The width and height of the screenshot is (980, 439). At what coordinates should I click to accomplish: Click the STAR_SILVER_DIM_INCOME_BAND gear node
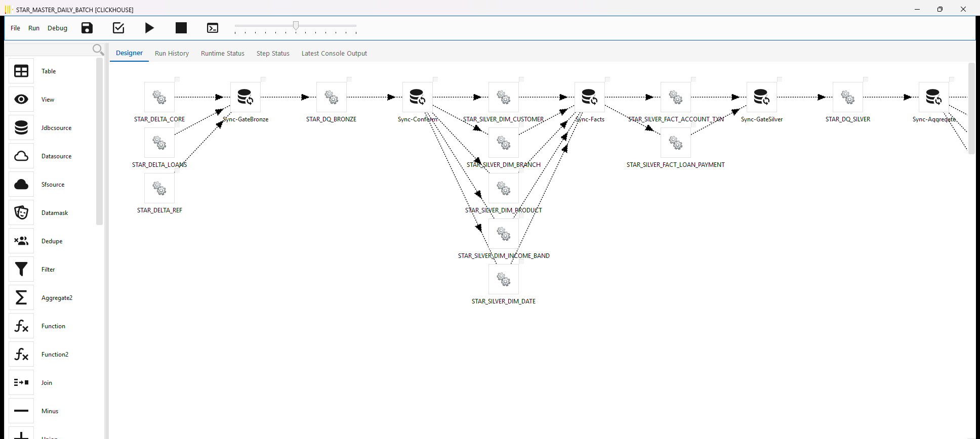tap(504, 234)
